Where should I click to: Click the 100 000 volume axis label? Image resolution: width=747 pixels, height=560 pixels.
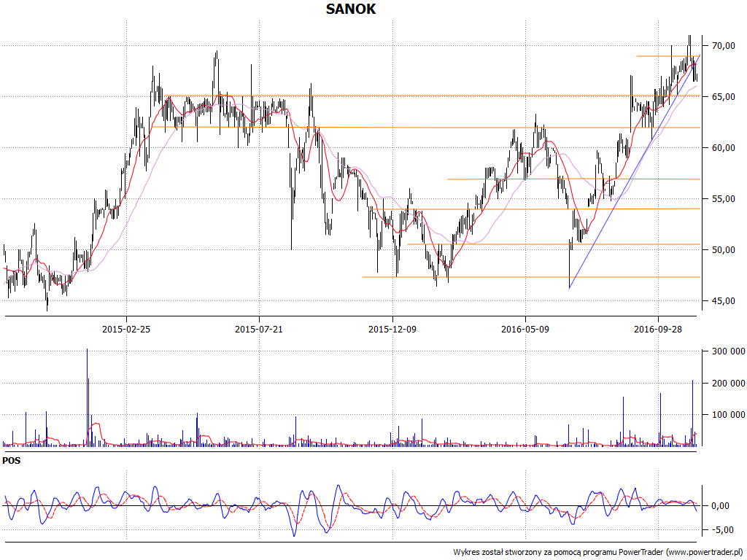[x=729, y=415]
